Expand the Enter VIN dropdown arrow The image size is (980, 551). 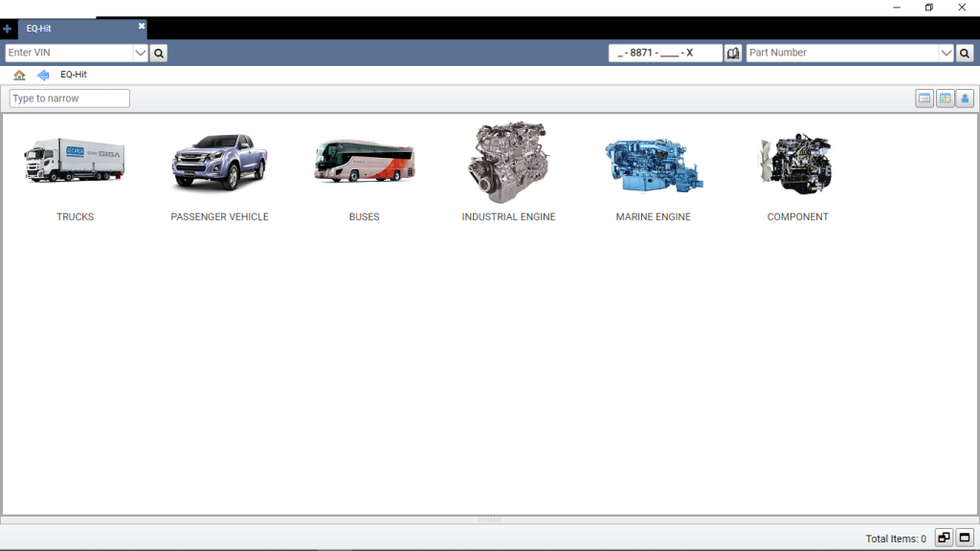140,53
